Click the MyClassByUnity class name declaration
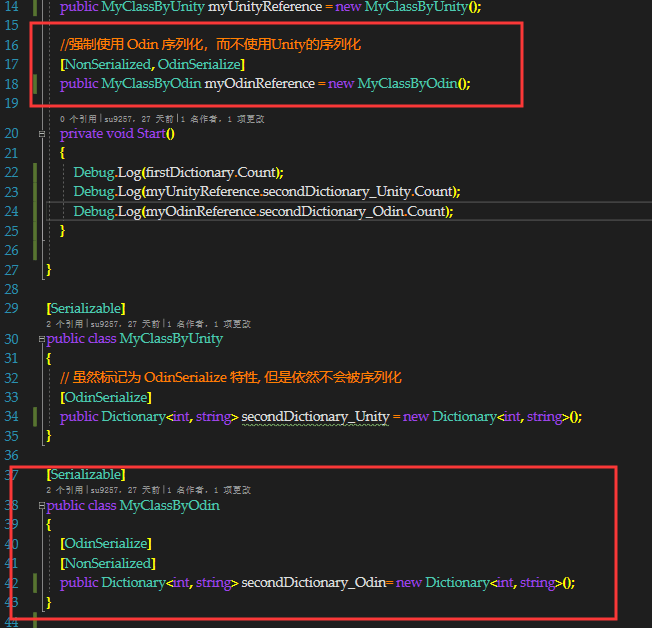 [171, 339]
